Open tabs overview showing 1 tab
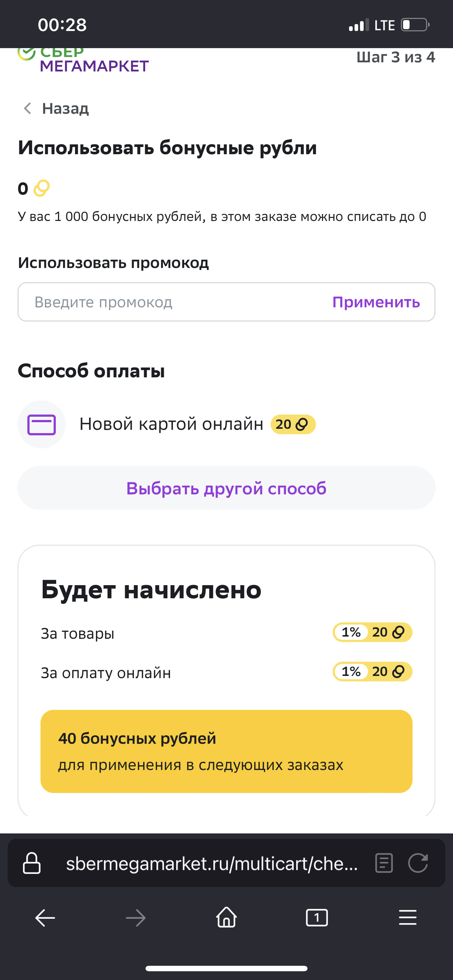 pyautogui.click(x=317, y=918)
